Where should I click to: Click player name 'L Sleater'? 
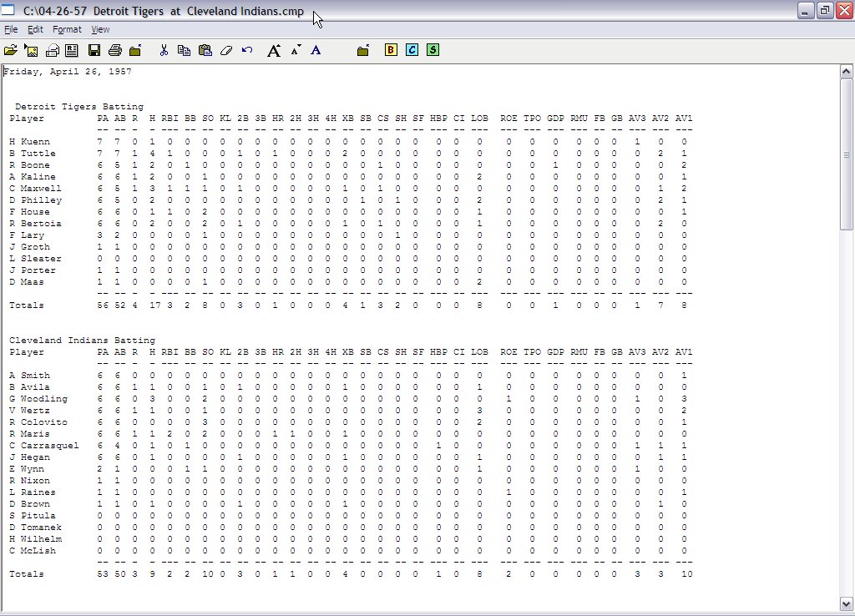[x=35, y=259]
